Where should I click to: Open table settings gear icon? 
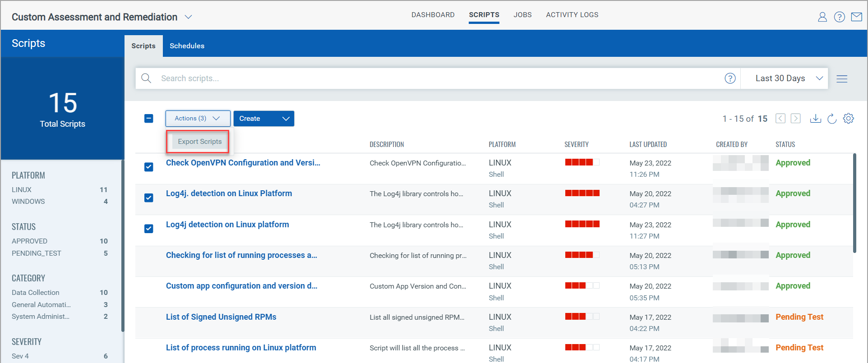coord(848,119)
